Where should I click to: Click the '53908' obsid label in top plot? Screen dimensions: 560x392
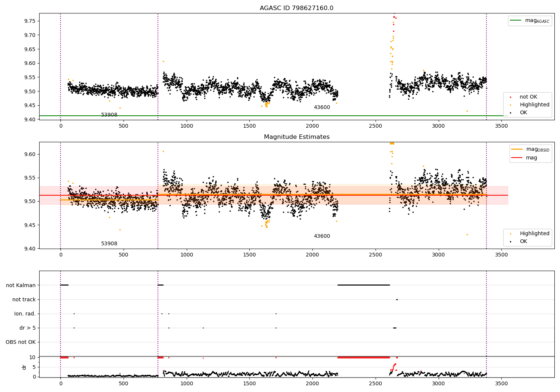point(109,115)
